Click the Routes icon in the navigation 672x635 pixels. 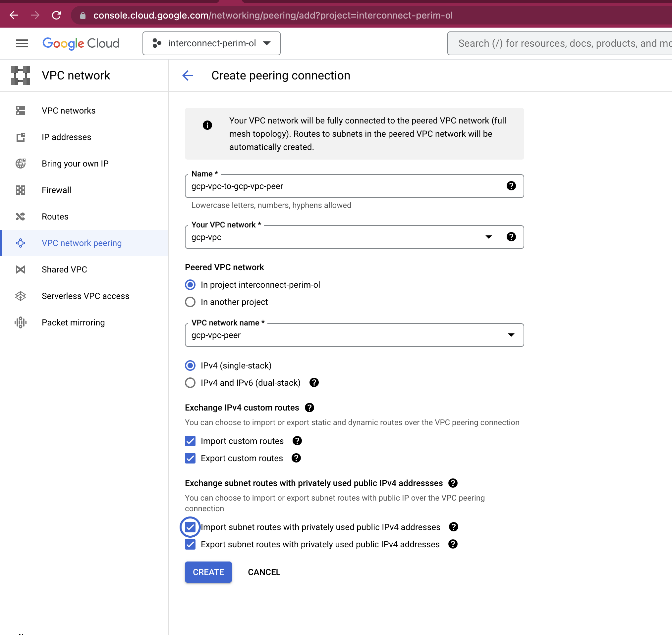[21, 217]
